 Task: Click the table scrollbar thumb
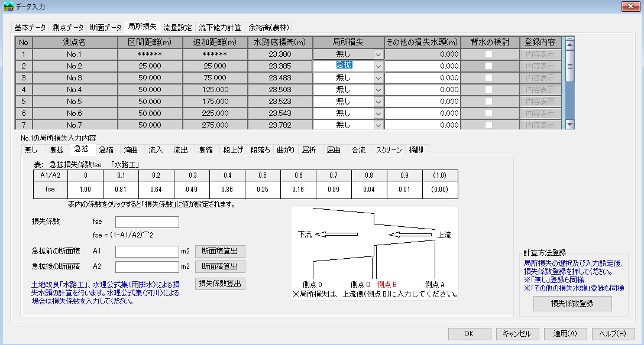tap(569, 66)
